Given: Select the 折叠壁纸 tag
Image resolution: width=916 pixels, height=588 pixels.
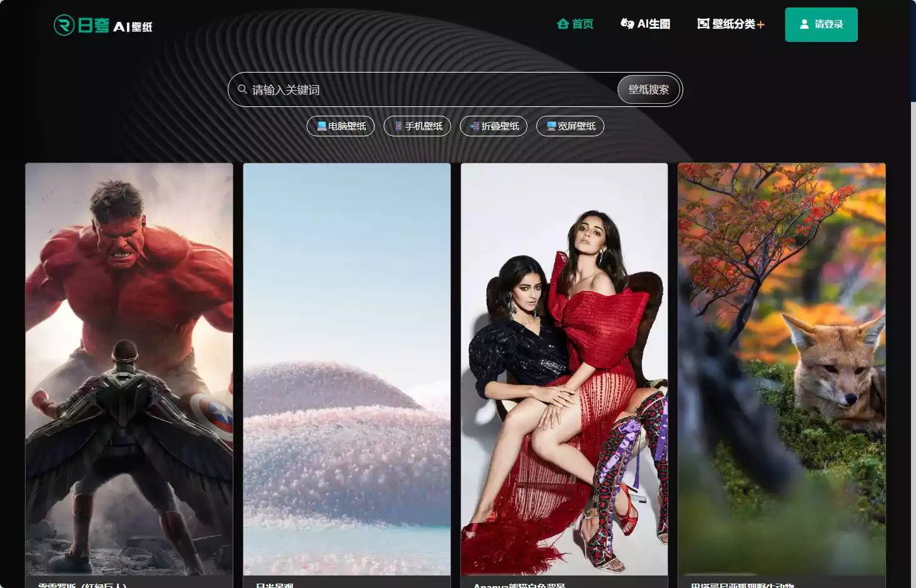Looking at the screenshot, I should pyautogui.click(x=494, y=126).
